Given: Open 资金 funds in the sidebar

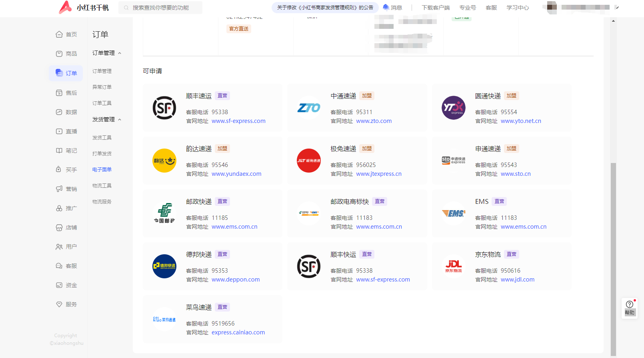Looking at the screenshot, I should tap(66, 285).
